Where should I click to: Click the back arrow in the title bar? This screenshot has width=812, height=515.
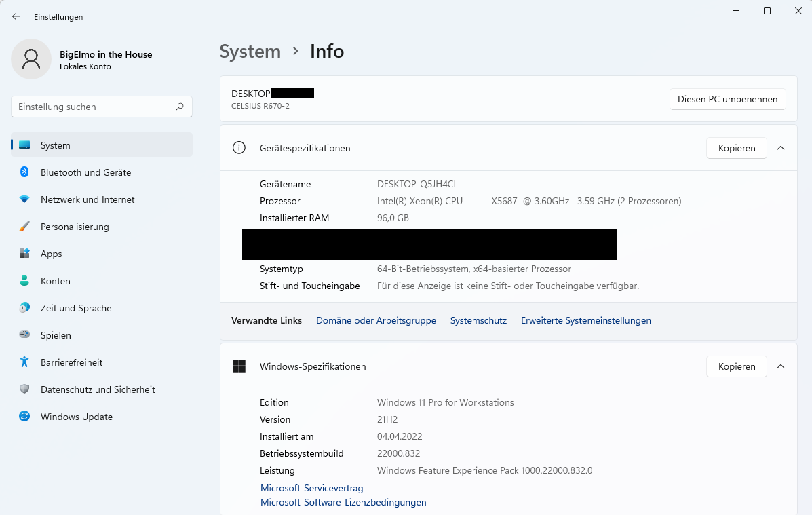point(16,16)
